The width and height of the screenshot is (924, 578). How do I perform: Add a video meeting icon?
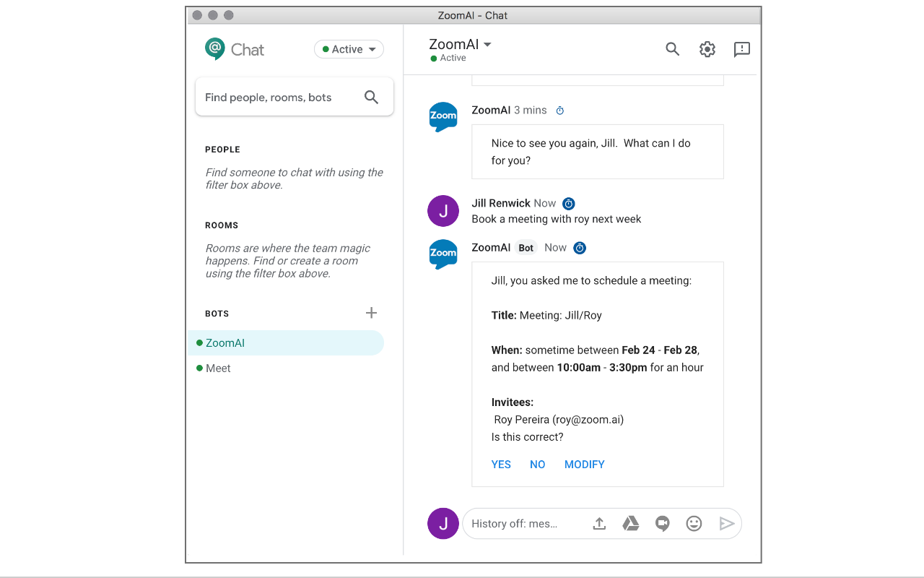pyautogui.click(x=663, y=524)
